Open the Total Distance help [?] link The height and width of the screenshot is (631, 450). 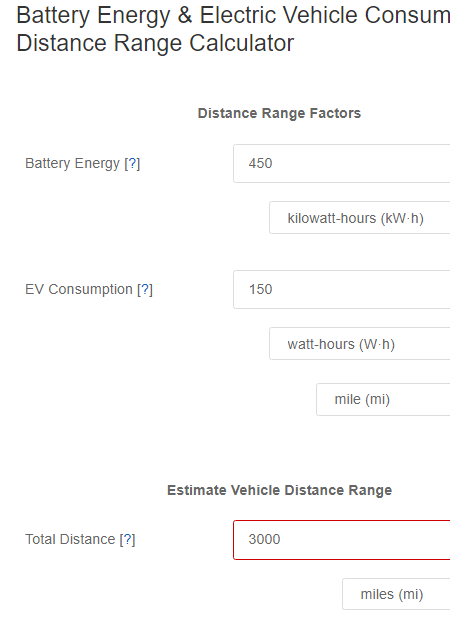click(x=127, y=539)
